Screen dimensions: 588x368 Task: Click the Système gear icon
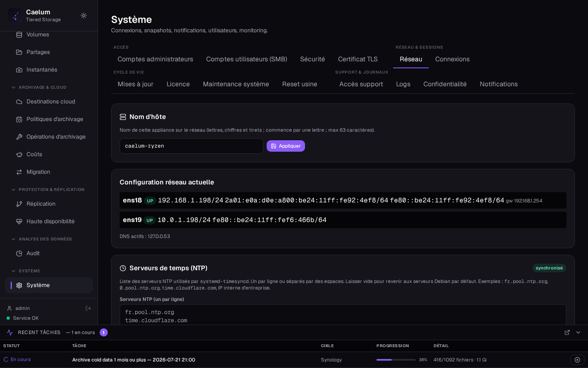click(19, 285)
